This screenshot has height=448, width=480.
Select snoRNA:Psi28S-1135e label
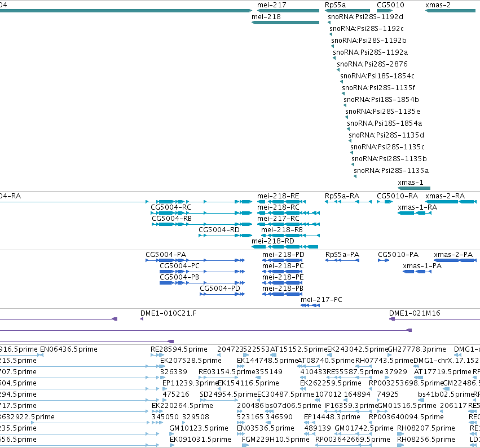tap(382, 112)
